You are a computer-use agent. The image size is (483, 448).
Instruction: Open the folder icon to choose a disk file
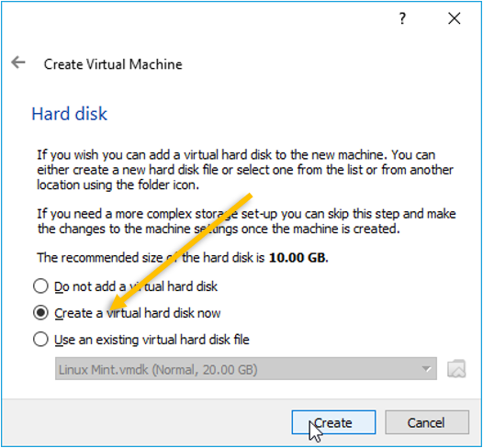click(x=456, y=368)
